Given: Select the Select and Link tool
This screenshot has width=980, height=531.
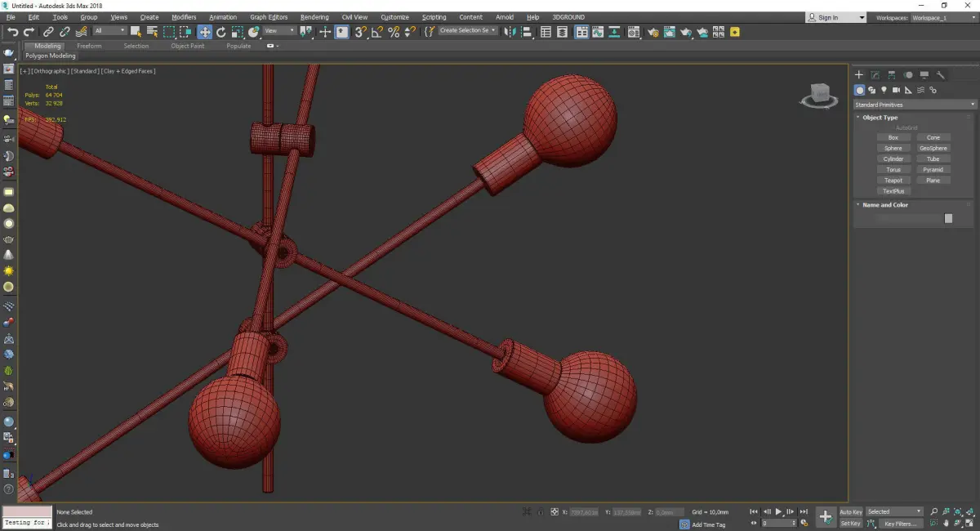Looking at the screenshot, I should [49, 31].
